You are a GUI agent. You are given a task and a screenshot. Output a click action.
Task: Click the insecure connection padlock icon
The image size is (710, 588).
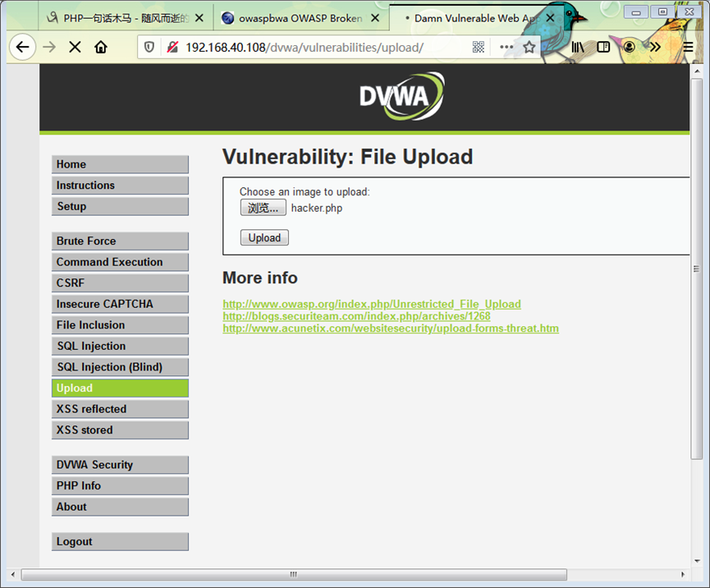point(172,47)
